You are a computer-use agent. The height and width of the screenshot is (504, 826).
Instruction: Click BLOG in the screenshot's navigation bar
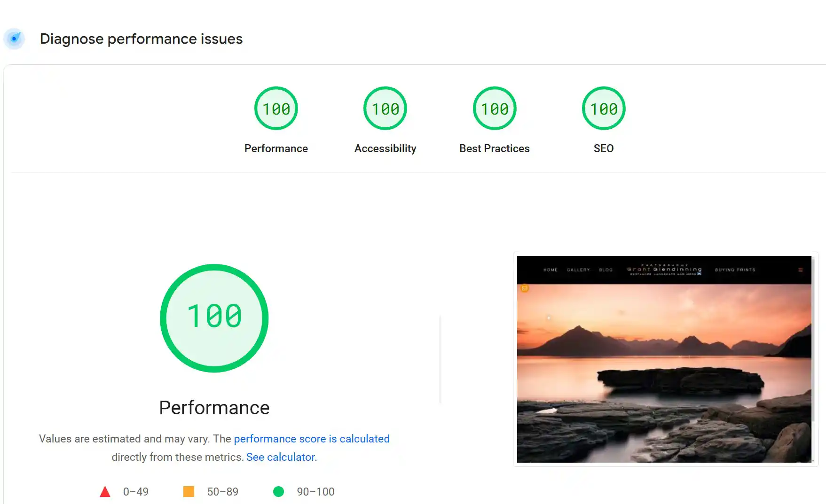pyautogui.click(x=606, y=270)
